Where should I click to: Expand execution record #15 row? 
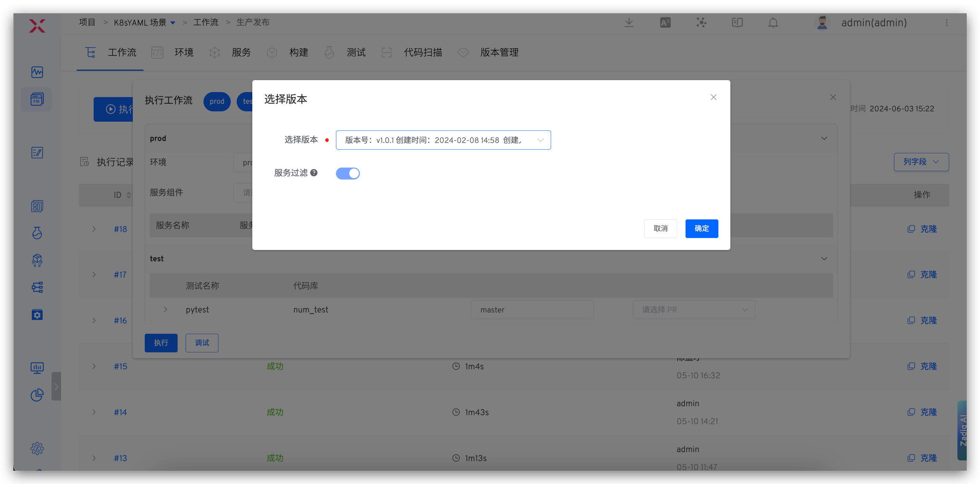[x=94, y=366]
